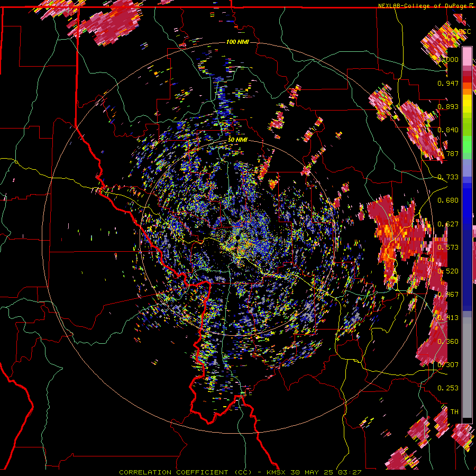Click the CORRELATION COEFFICIENT (CC) product title
The width and height of the screenshot is (476, 476).
coord(185,472)
